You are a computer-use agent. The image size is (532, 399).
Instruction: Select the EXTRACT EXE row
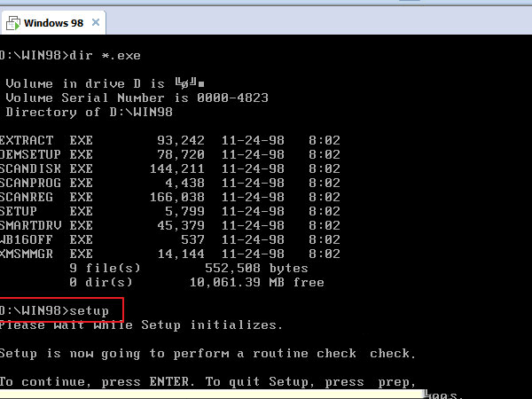point(169,140)
